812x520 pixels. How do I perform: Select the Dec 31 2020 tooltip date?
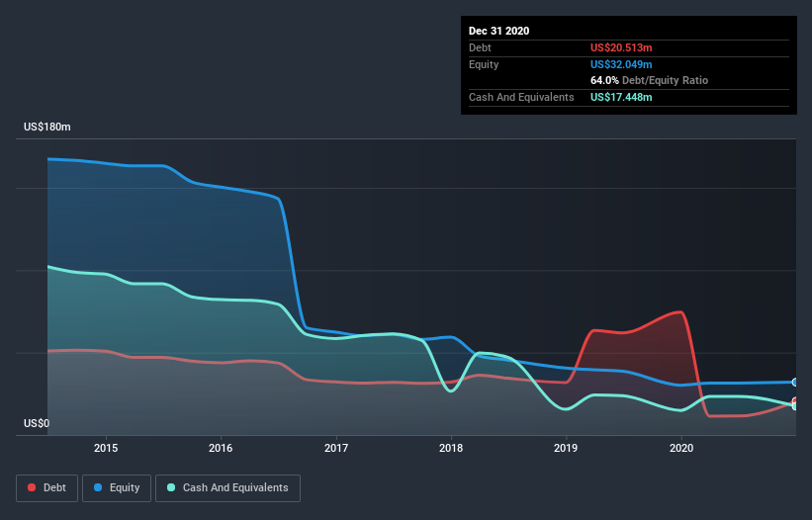click(x=498, y=31)
